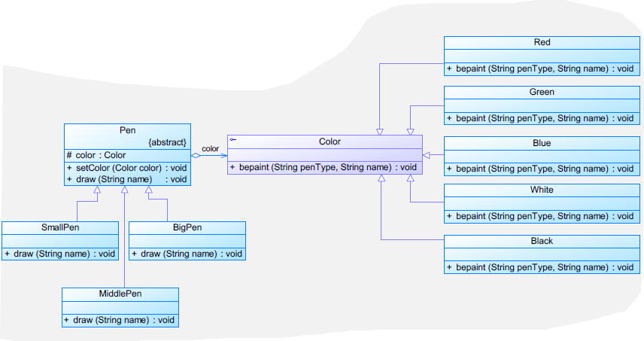Select the Green class header

point(542,93)
